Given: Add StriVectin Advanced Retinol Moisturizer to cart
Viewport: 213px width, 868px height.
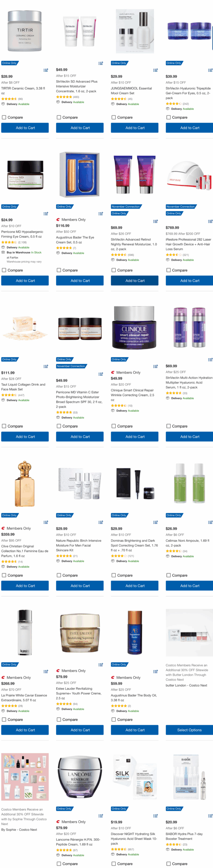Looking at the screenshot, I should click(135, 280).
